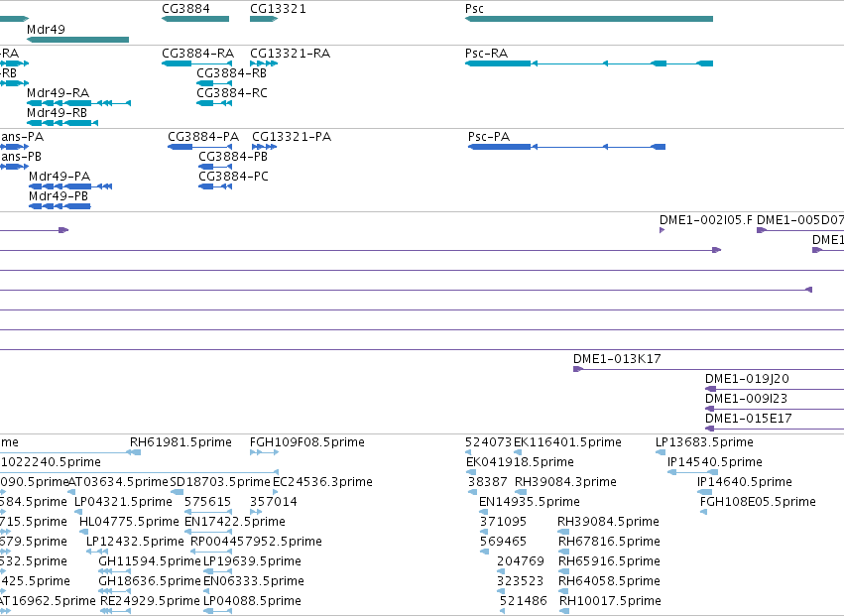Screen dimensions: 844x616
Task: Click EST IP14540.5prime
Action: coord(715,462)
